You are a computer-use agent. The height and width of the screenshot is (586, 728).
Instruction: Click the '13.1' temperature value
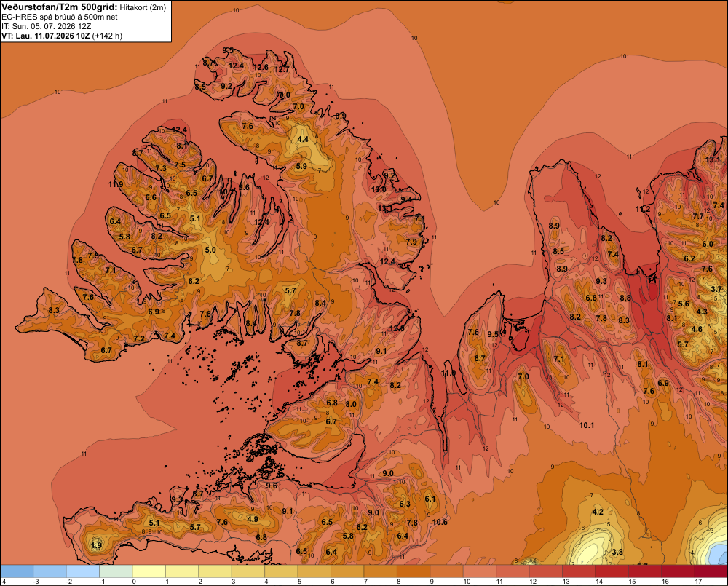(x=713, y=159)
